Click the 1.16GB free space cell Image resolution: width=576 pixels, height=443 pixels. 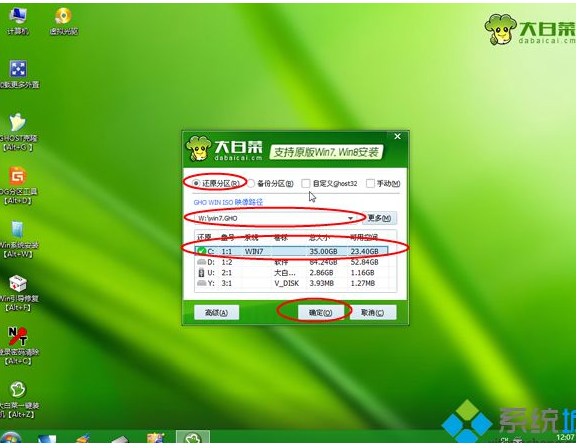pos(362,273)
